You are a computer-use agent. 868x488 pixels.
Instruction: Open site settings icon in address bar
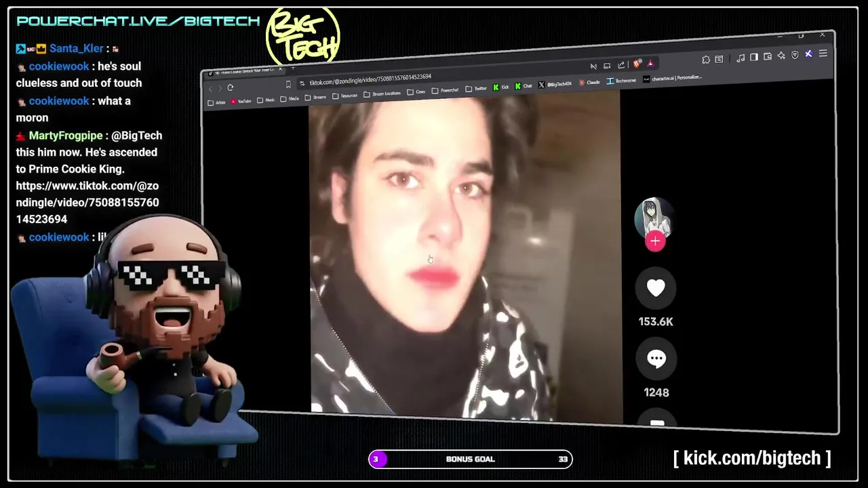302,83
